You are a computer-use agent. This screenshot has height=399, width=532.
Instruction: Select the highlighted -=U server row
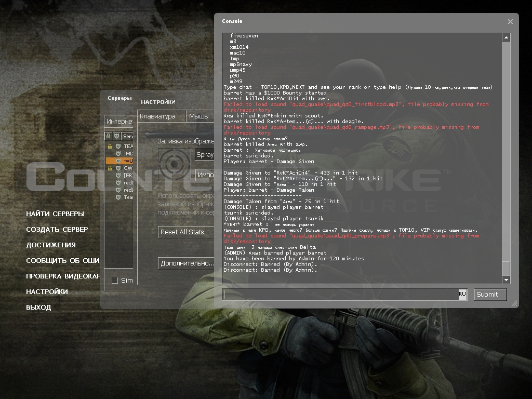coord(119,161)
